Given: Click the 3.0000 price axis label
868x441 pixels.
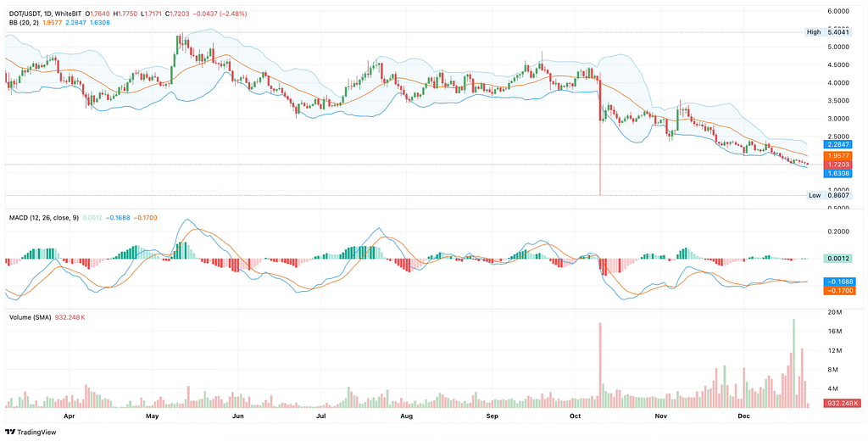Looking at the screenshot, I should (839, 119).
